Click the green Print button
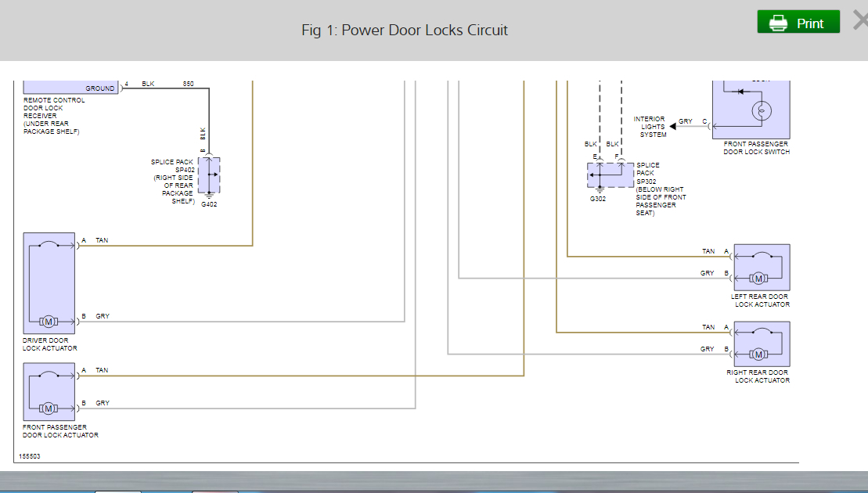 798,23
